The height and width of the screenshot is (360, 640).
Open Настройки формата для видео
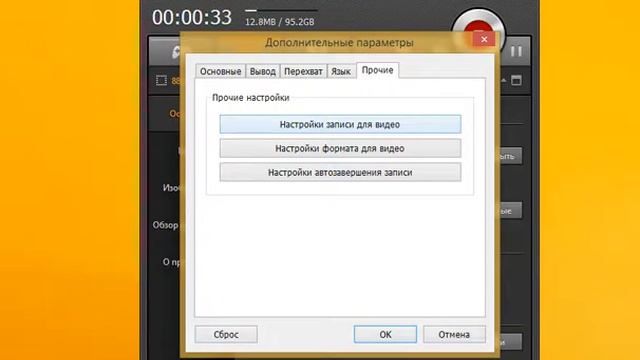pos(340,148)
